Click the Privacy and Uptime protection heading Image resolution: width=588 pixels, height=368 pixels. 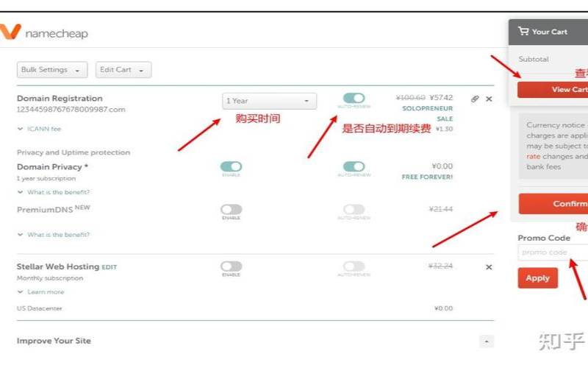click(73, 152)
